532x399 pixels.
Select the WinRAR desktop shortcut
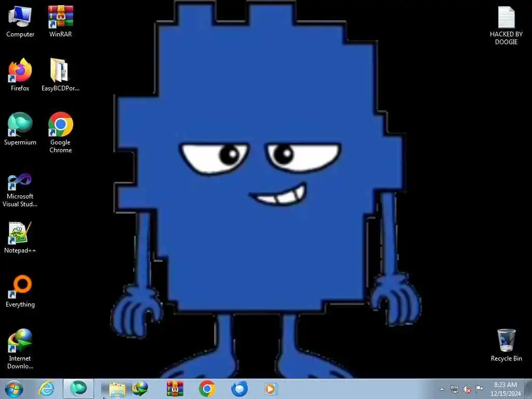[60, 21]
